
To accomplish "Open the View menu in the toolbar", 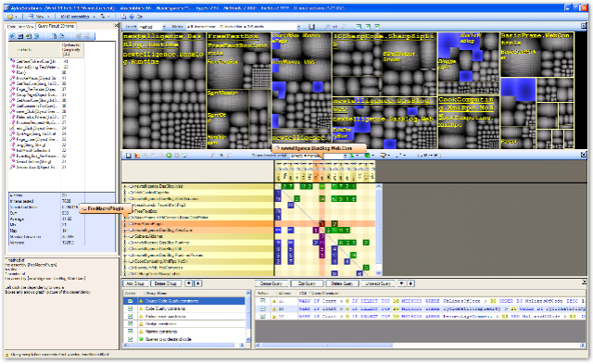I will [x=39, y=17].
